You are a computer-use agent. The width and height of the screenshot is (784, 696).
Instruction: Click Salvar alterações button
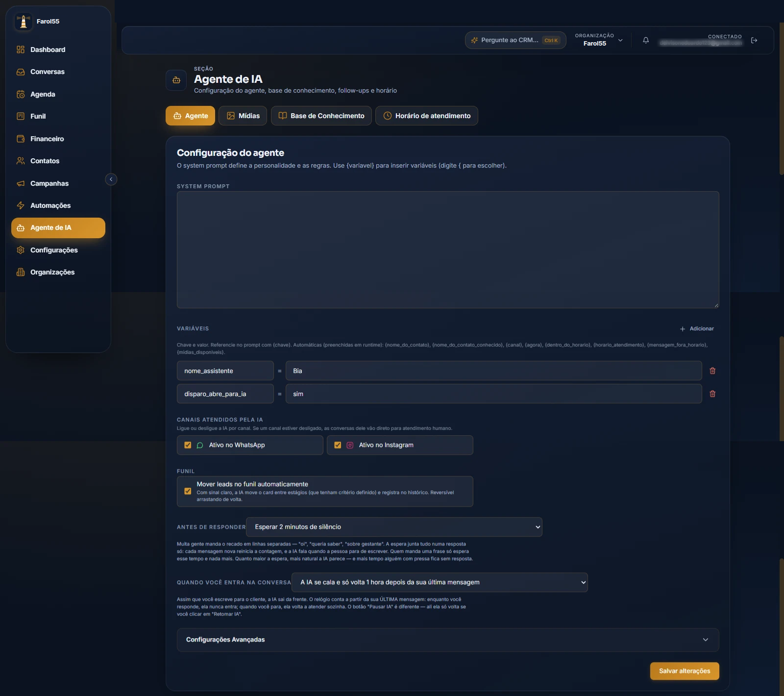coord(685,671)
